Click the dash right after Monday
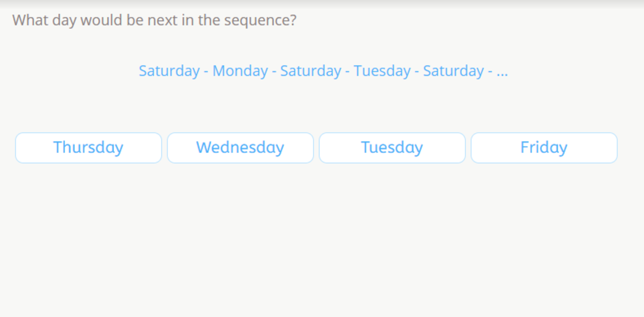 tap(274, 71)
